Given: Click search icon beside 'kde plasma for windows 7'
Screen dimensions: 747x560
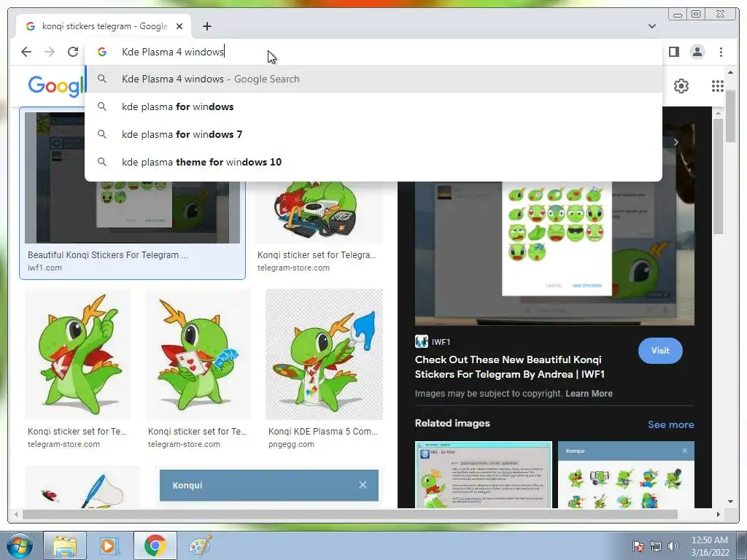Looking at the screenshot, I should [102, 134].
